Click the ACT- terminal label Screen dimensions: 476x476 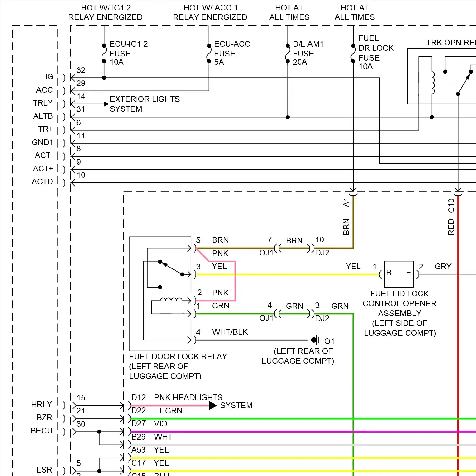point(44,155)
